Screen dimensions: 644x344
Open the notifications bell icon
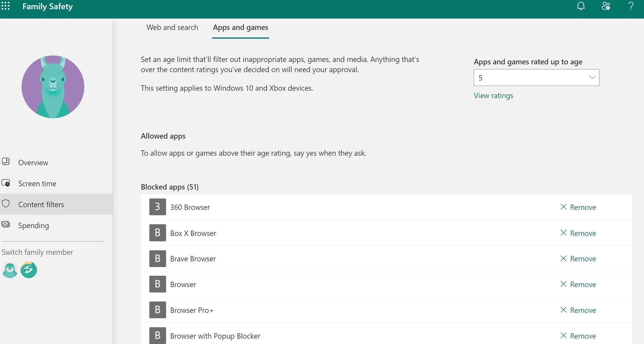point(581,6)
